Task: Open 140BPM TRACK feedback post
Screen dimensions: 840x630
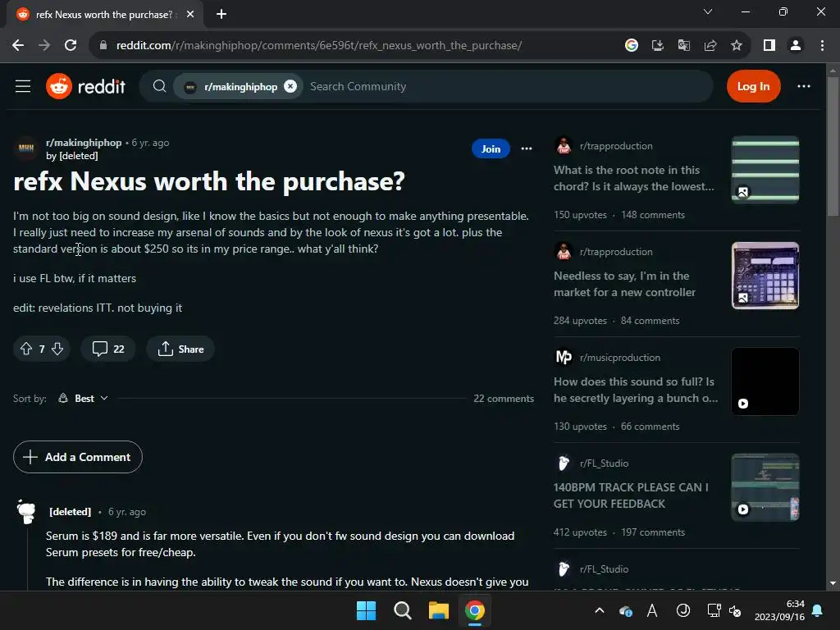Action: pyautogui.click(x=631, y=495)
